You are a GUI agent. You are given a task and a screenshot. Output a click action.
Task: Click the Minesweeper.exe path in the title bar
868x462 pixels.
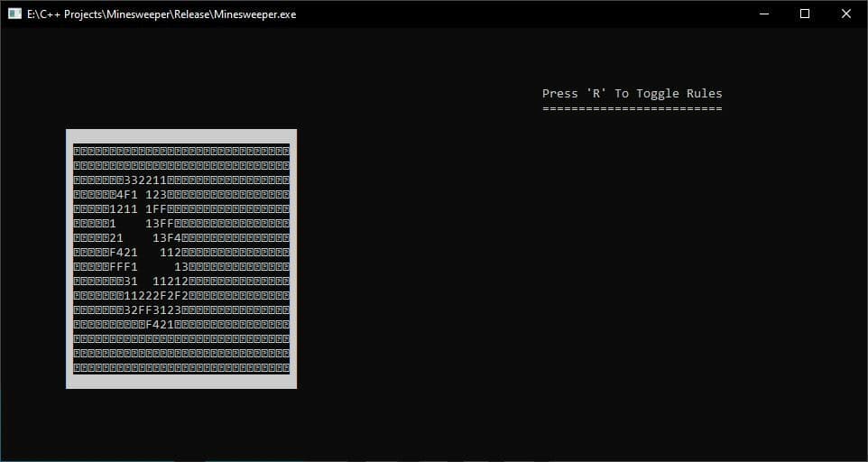coord(162,14)
